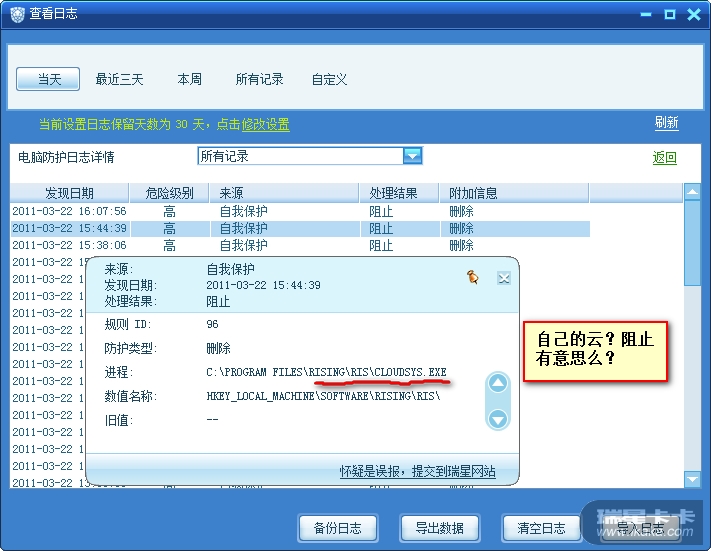Image resolution: width=711 pixels, height=551 pixels.
Task: Click the 备份日志 button
Action: click(338, 528)
